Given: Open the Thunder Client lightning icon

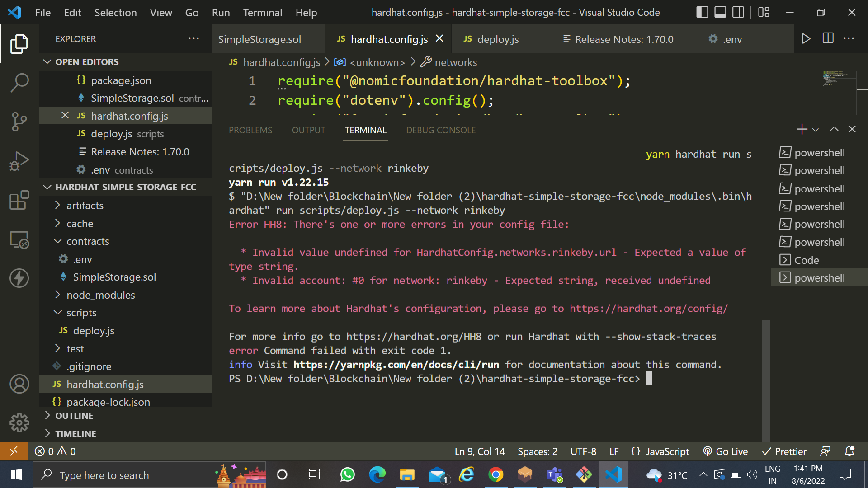Looking at the screenshot, I should (19, 278).
